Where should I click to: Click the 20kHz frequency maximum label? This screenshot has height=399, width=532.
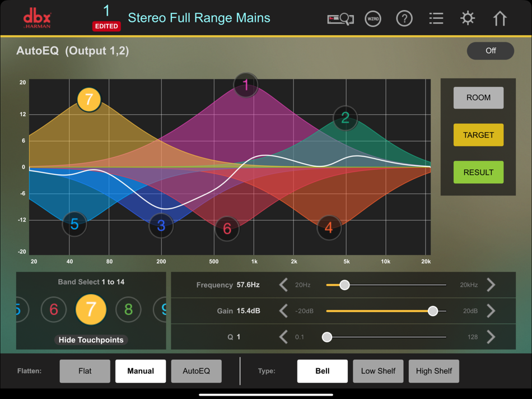(x=469, y=285)
